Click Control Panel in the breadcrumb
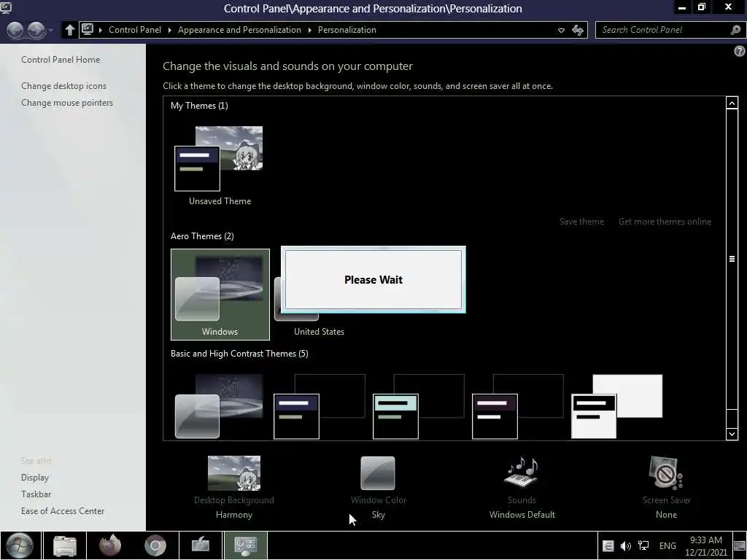 tap(135, 29)
